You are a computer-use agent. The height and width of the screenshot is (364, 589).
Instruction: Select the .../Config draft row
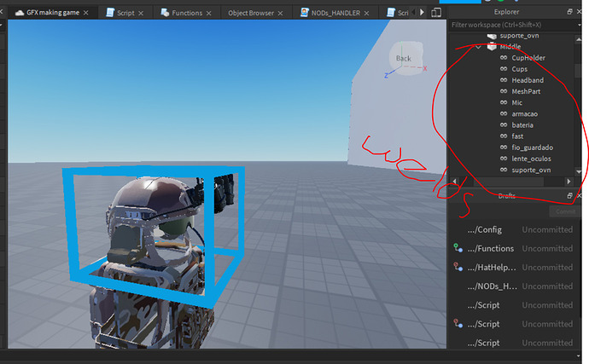(516, 229)
